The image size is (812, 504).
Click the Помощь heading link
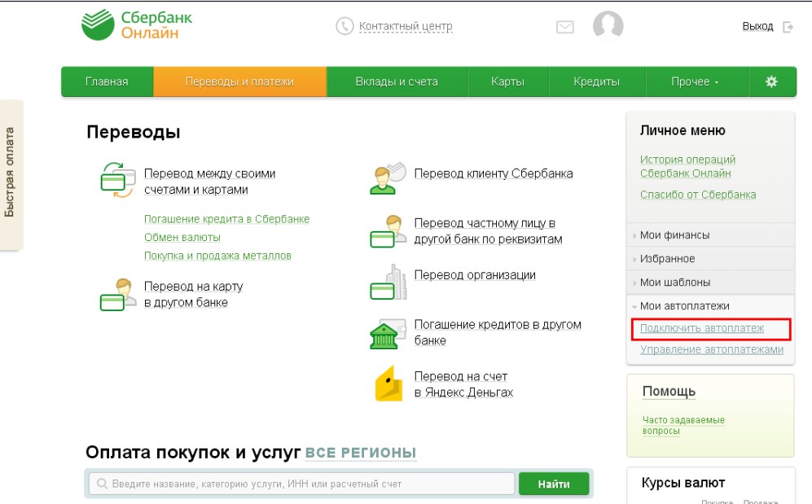pos(669,392)
